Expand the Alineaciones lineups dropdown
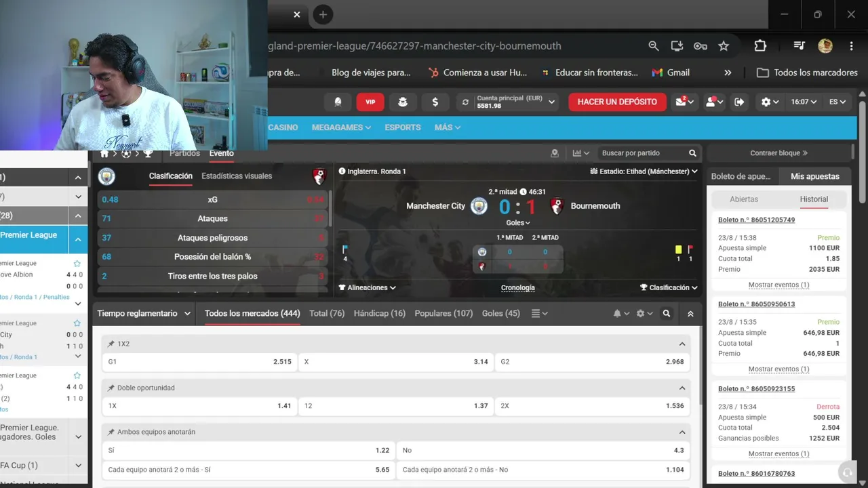 click(x=367, y=288)
